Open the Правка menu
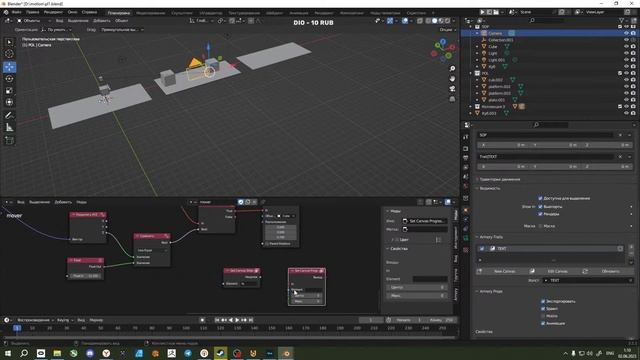Viewport: 640px width, 360px height. coord(33,12)
